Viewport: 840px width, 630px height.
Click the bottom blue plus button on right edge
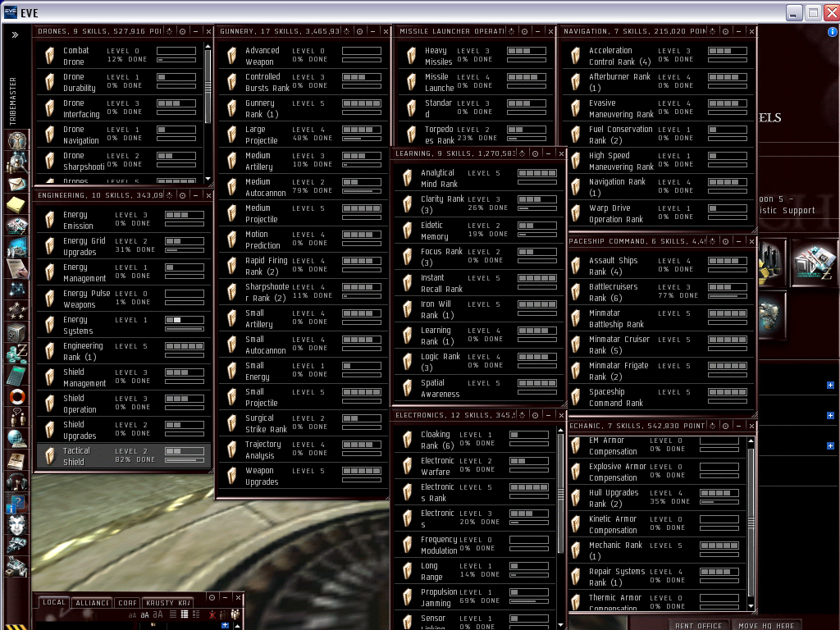pyautogui.click(x=830, y=445)
